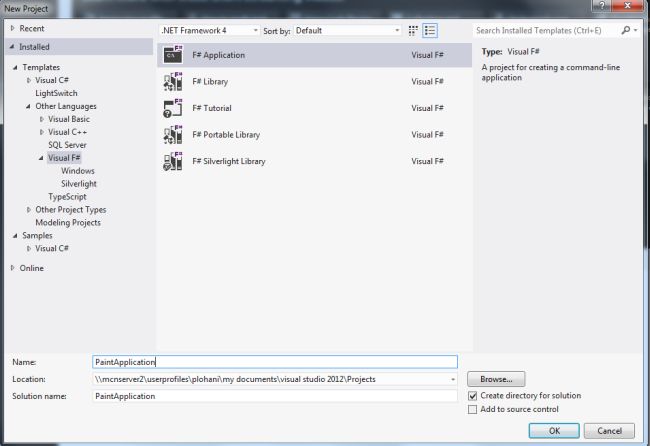Switch to small icons view
This screenshot has height=446, width=650.
[x=413, y=31]
